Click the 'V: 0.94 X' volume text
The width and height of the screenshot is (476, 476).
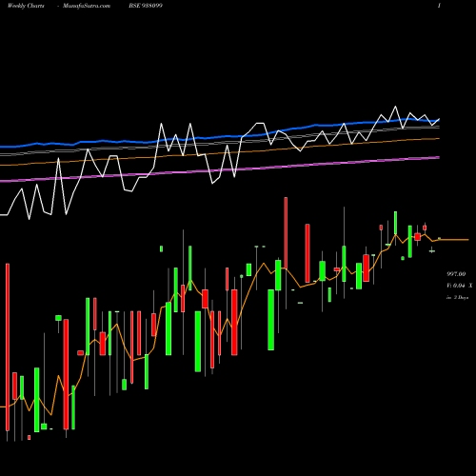click(x=459, y=286)
